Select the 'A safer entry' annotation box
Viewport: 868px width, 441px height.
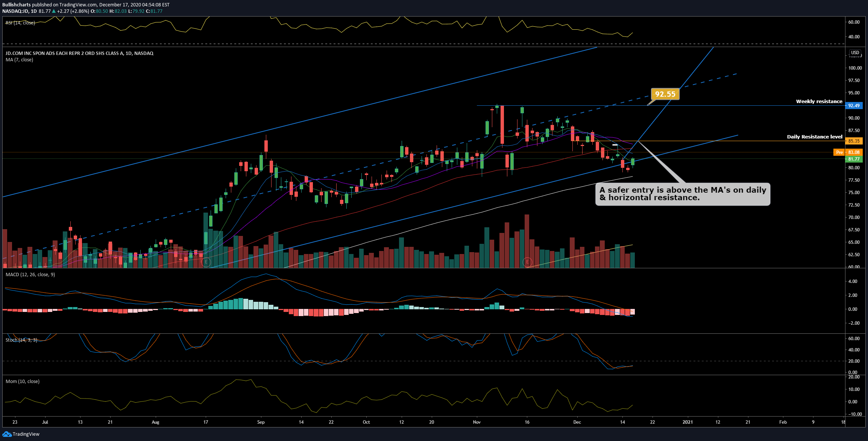coord(683,194)
